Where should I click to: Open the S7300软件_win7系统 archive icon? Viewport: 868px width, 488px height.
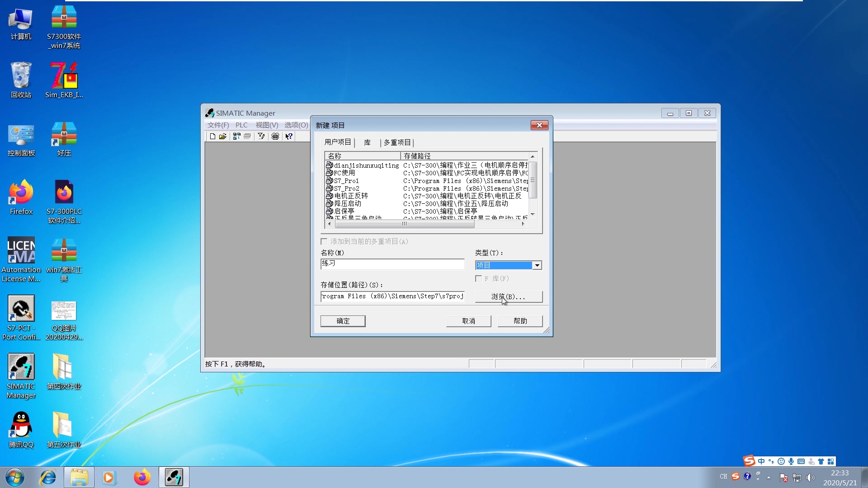click(x=64, y=26)
